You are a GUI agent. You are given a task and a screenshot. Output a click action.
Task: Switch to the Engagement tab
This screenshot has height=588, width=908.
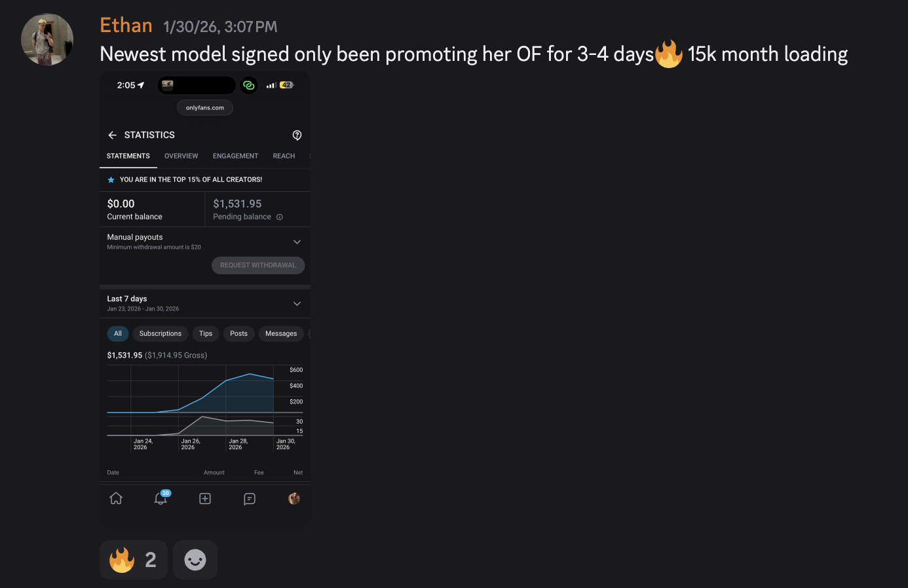235,156
